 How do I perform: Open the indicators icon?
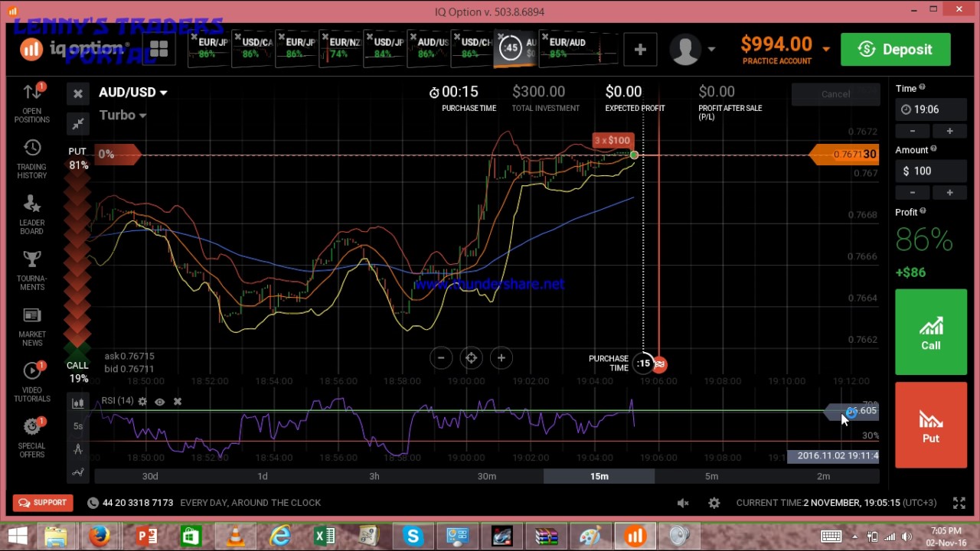point(77,473)
